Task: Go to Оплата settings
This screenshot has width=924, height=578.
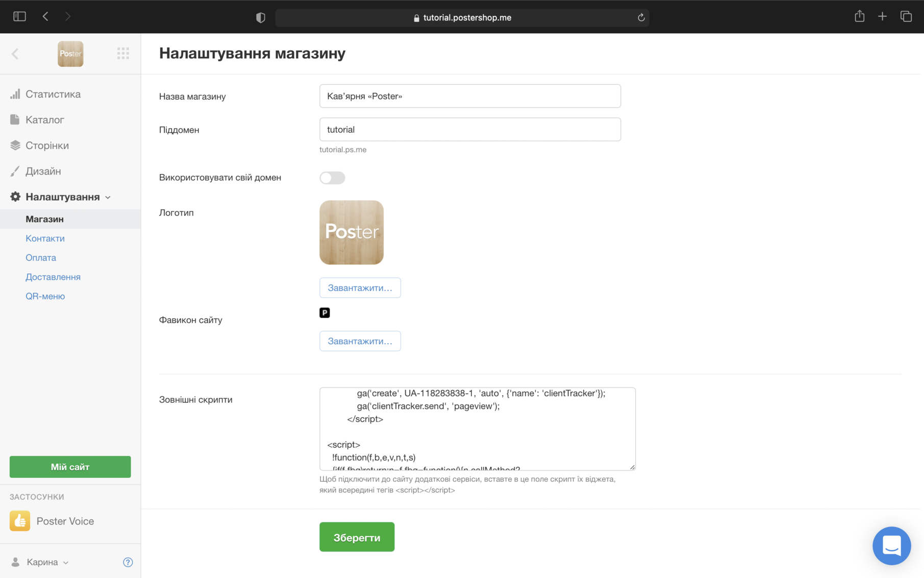Action: coord(41,258)
